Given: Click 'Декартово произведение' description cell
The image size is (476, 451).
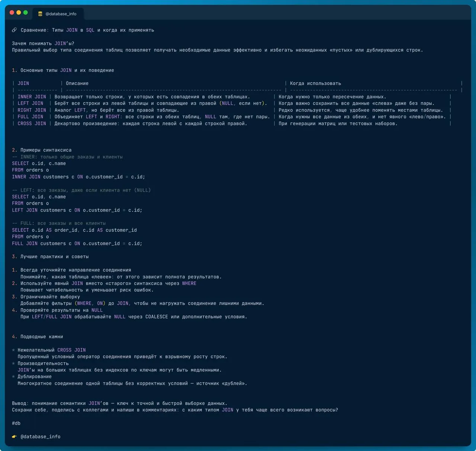Looking at the screenshot, I should pyautogui.click(x=151, y=124).
